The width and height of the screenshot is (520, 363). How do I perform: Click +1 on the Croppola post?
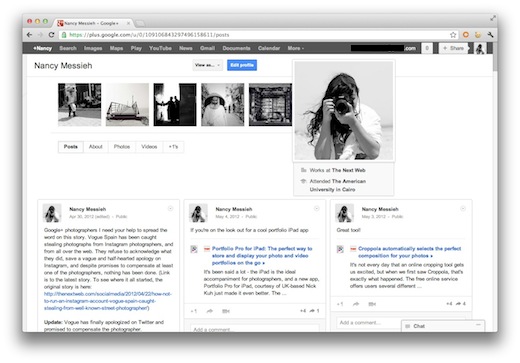(340, 304)
